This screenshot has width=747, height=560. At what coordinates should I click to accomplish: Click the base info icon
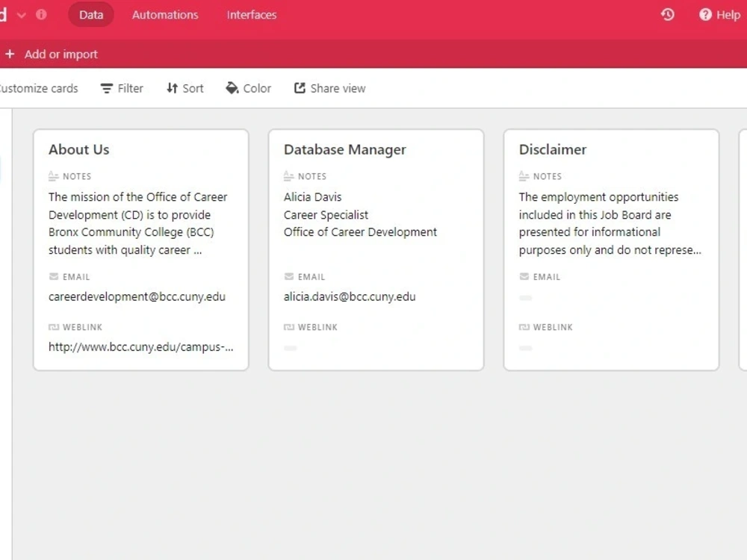pos(41,15)
